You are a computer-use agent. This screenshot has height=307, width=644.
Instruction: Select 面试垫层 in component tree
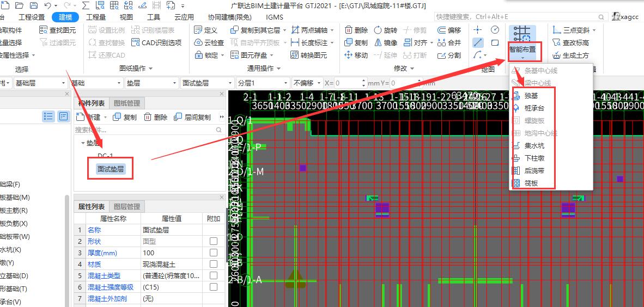[x=111, y=169]
